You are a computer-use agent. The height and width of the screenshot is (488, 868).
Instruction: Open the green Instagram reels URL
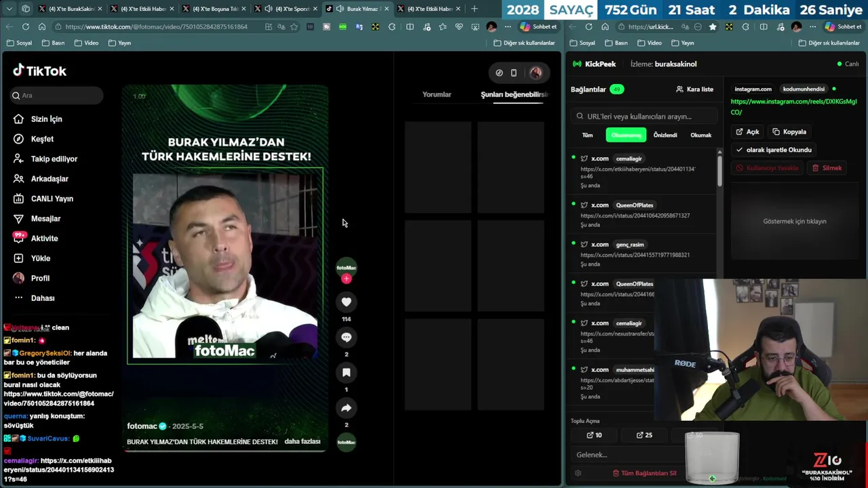793,106
